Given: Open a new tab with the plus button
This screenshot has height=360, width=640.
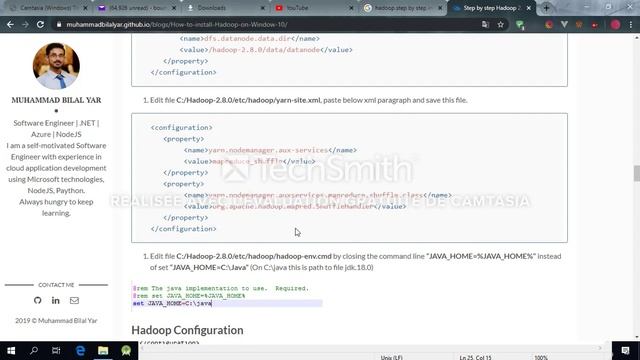Looking at the screenshot, I should pos(546,8).
